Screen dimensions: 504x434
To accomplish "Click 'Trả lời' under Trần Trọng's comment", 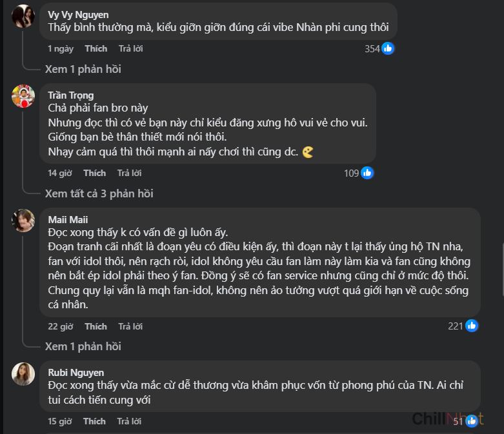I will 130,173.
